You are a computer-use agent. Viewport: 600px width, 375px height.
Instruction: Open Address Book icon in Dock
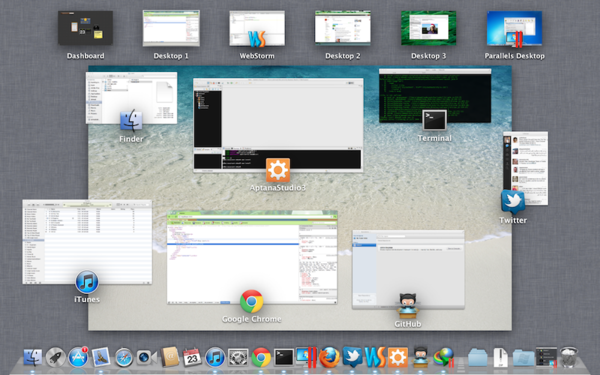click(170, 357)
